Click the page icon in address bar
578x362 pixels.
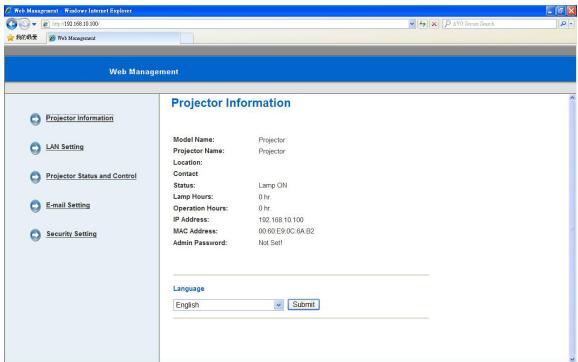(45, 24)
